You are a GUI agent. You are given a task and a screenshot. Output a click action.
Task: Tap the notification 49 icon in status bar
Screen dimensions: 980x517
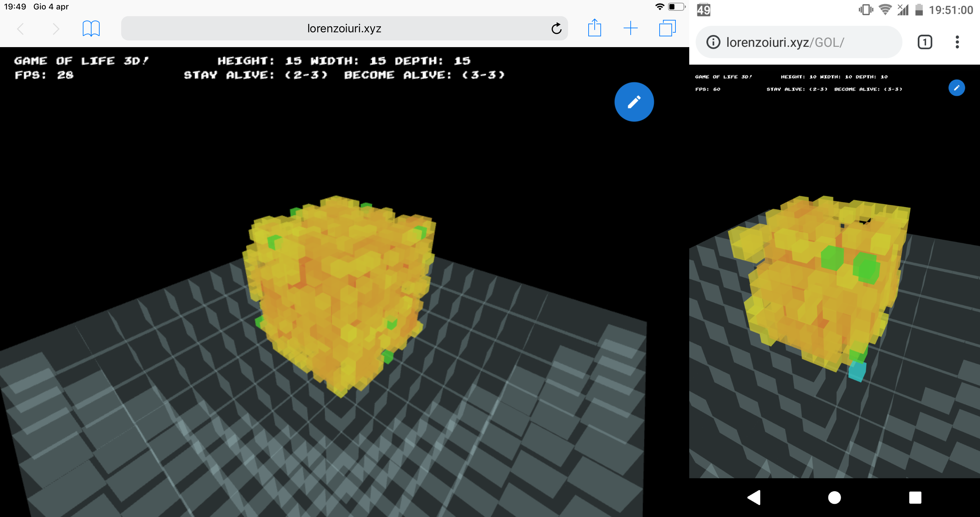703,10
